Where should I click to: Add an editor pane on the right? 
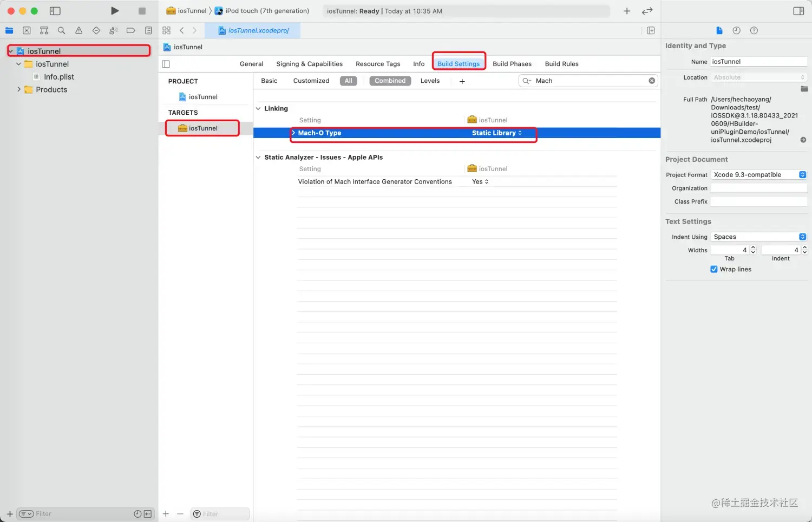[651, 30]
